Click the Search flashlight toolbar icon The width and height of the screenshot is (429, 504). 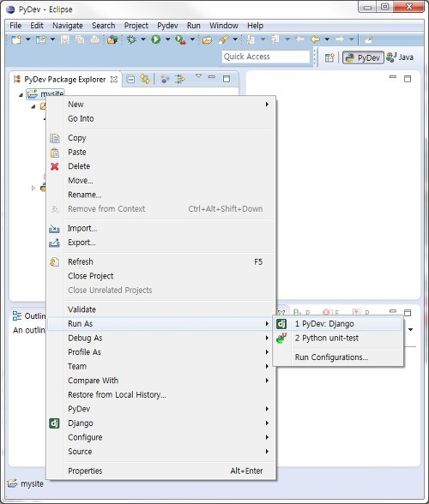coord(223,39)
